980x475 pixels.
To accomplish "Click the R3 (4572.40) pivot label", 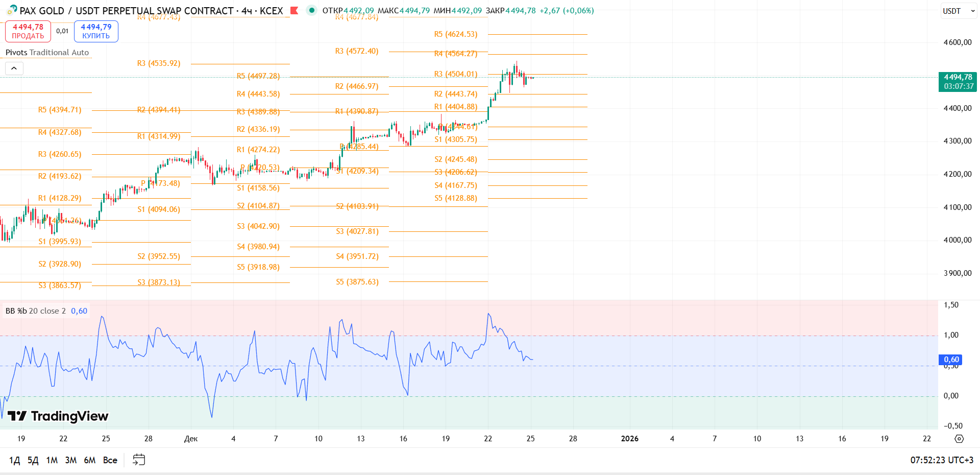I will tap(357, 51).
